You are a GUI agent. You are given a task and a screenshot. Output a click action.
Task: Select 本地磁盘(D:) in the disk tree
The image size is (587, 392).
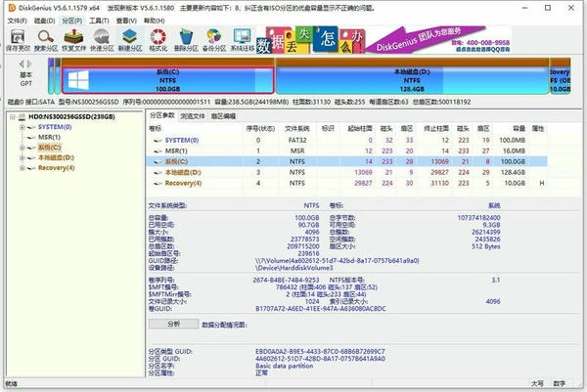tap(56, 157)
